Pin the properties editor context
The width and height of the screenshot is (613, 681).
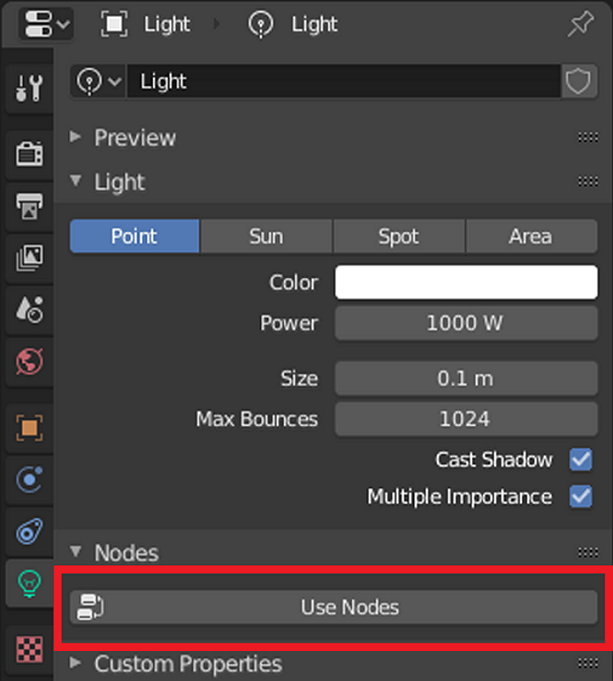pos(580,24)
